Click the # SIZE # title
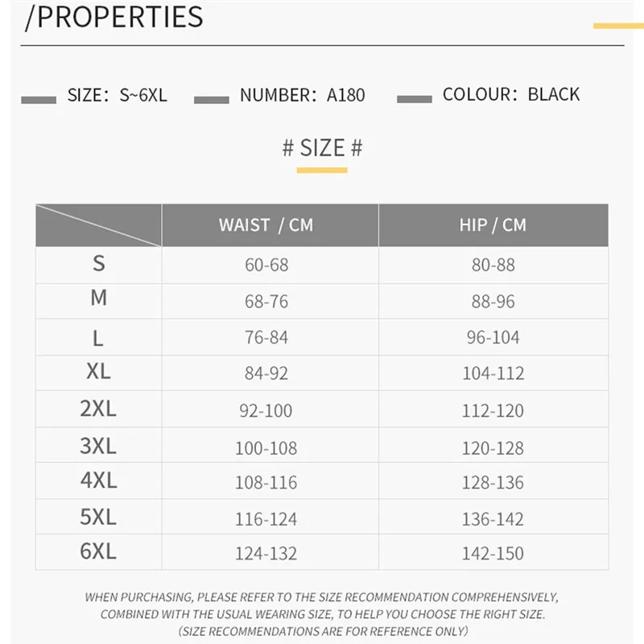This screenshot has height=644, width=644. pyautogui.click(x=322, y=148)
